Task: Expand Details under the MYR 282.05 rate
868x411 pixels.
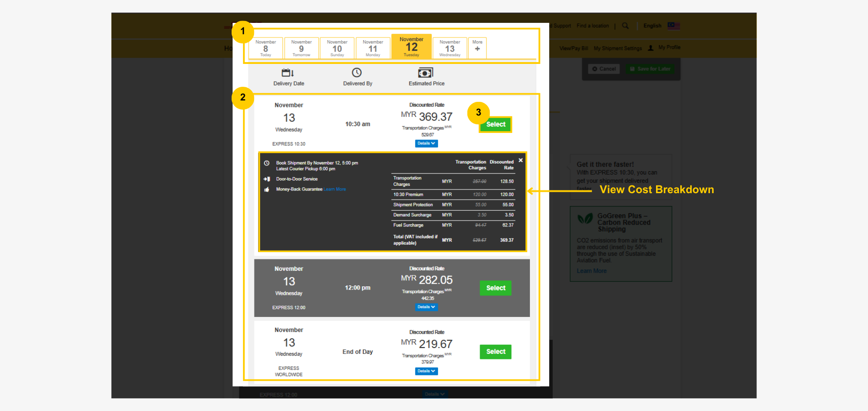Action: point(426,307)
